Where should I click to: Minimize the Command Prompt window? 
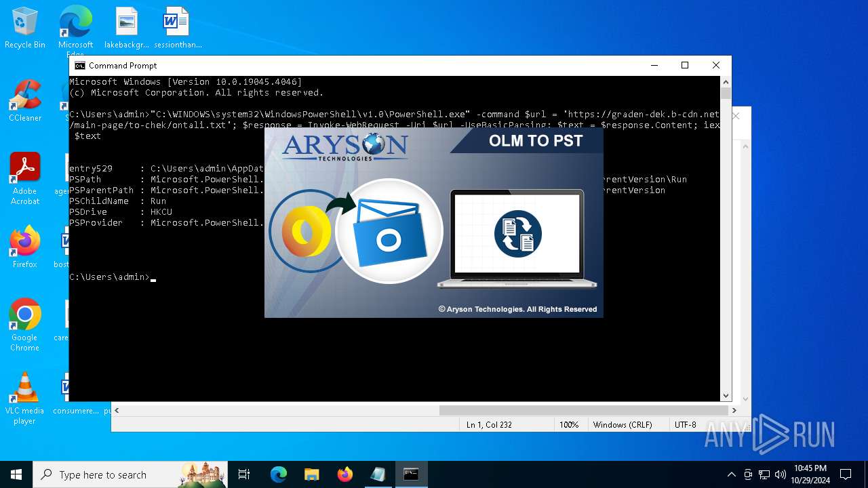(654, 66)
